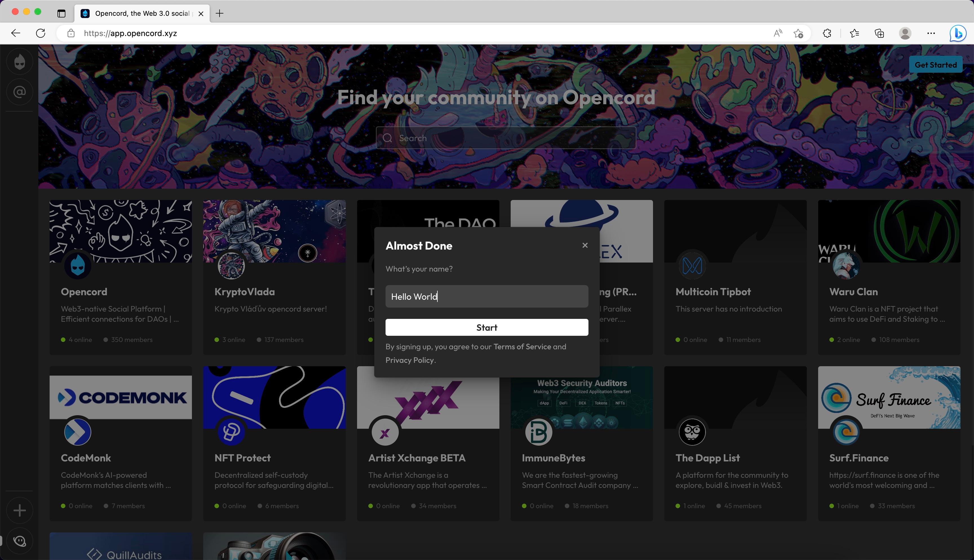Open the tab actions menu icon
Image resolution: width=974 pixels, height=560 pixels.
(x=61, y=14)
